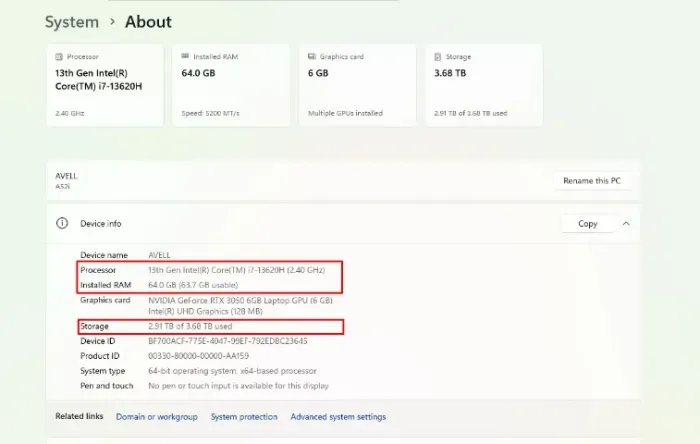
Task: Click the No pen or touch input text
Action: (238, 386)
